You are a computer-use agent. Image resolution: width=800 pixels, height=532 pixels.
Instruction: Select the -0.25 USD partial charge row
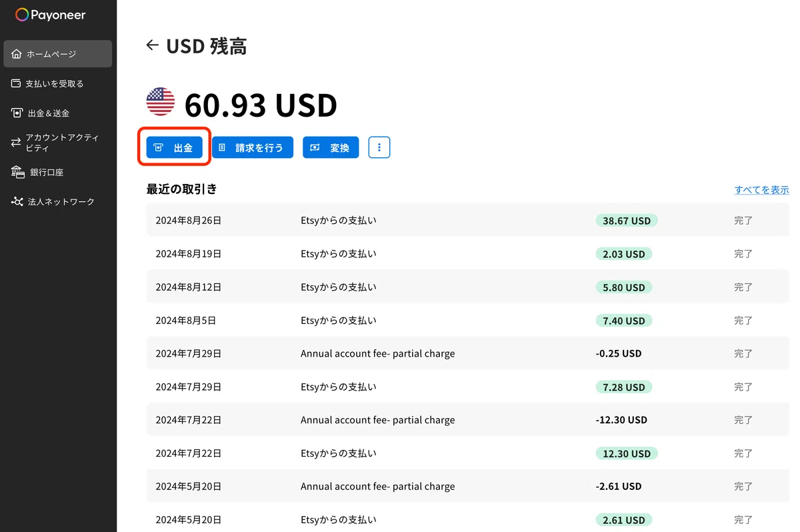(467, 353)
